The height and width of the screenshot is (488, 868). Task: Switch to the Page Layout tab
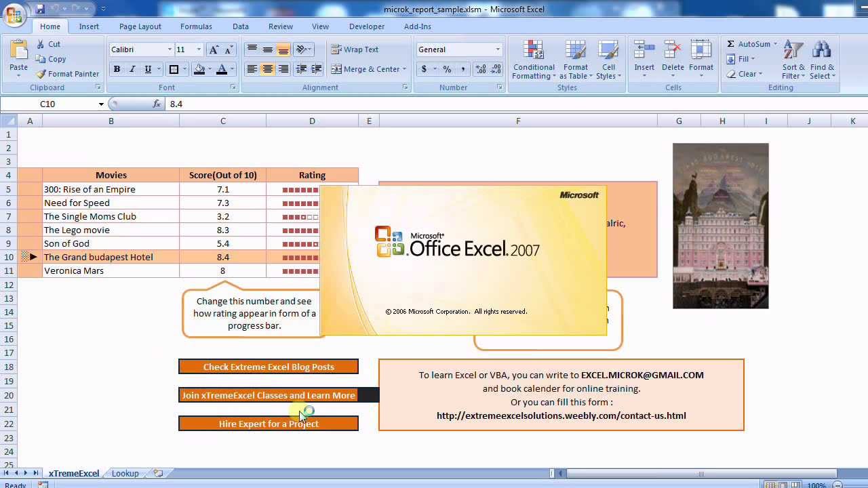140,26
